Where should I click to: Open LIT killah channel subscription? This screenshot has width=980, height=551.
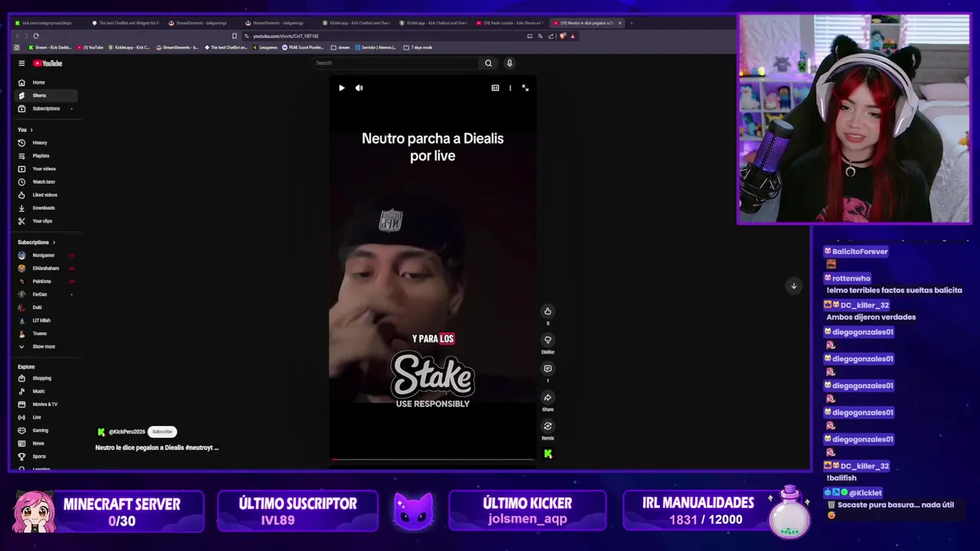point(45,321)
